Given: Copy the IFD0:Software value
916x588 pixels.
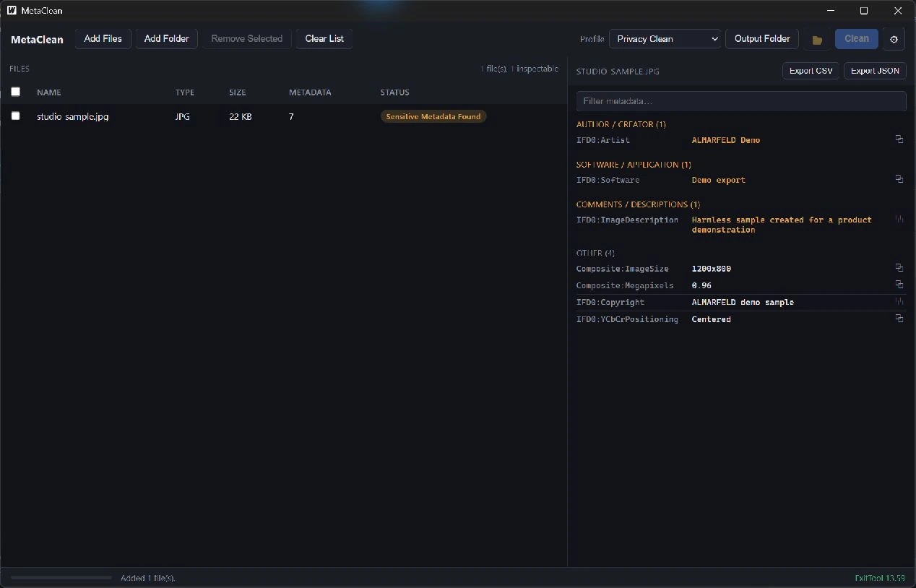Looking at the screenshot, I should pos(899,179).
